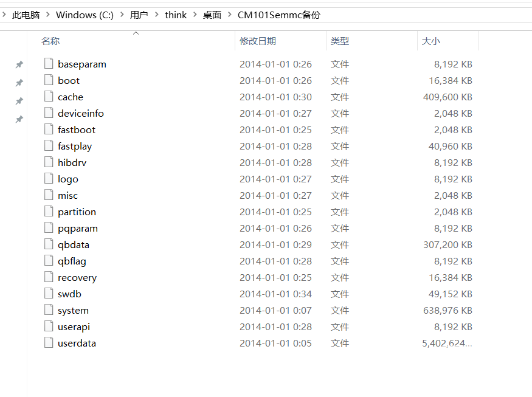Open the think breadcrumb folder

pyautogui.click(x=176, y=15)
